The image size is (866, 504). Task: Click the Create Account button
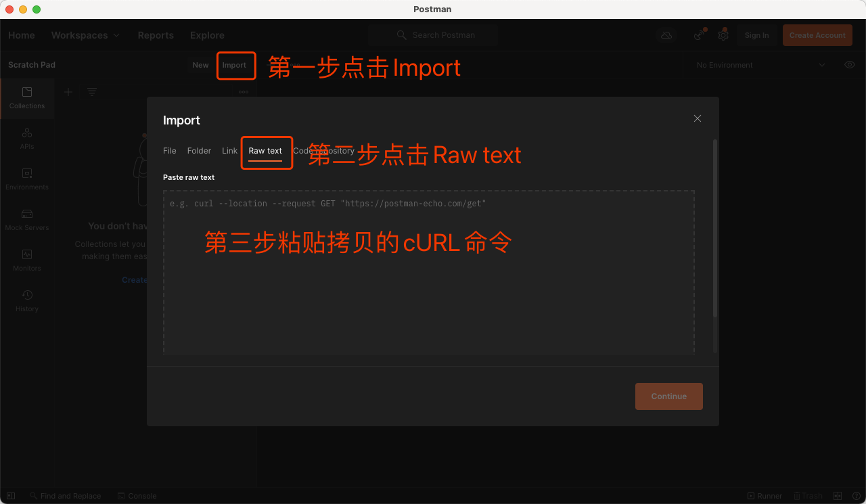[x=817, y=35]
